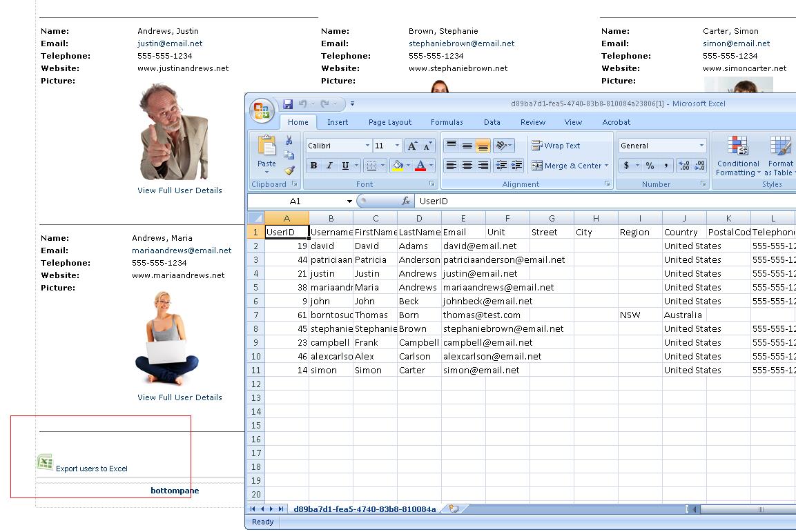Insert a new worksheet tab
The height and width of the screenshot is (532, 796).
(x=454, y=509)
